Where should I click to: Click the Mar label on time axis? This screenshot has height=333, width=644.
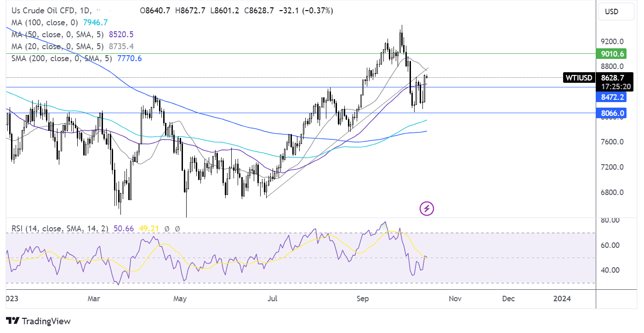[x=93, y=299]
